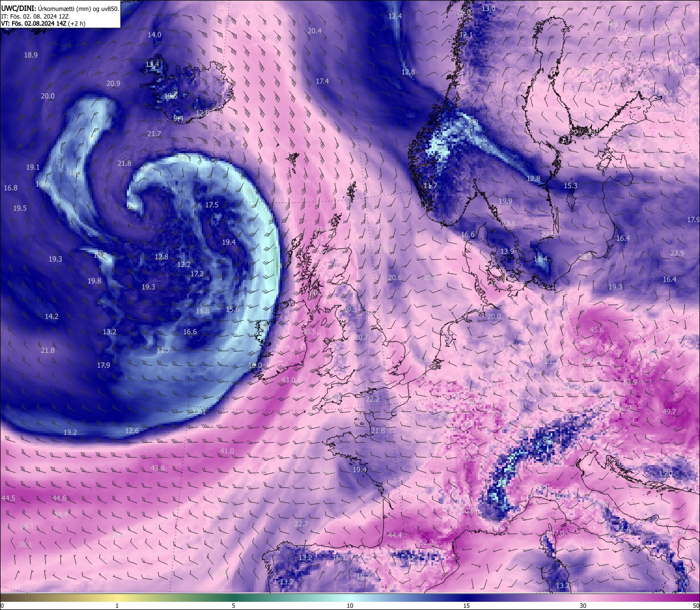Select the 13.7 value label

[x=563, y=585]
